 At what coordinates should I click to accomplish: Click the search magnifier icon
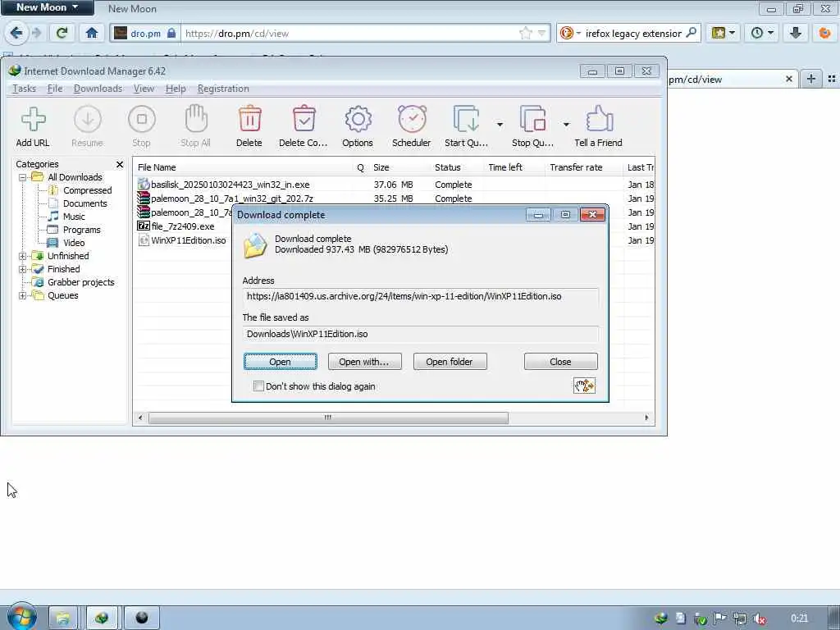coord(691,33)
